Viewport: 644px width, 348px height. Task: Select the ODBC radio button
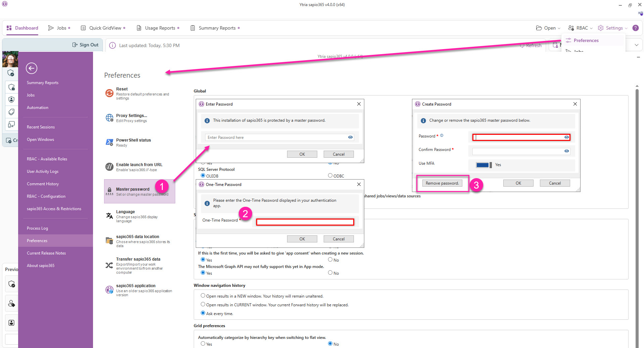point(330,176)
